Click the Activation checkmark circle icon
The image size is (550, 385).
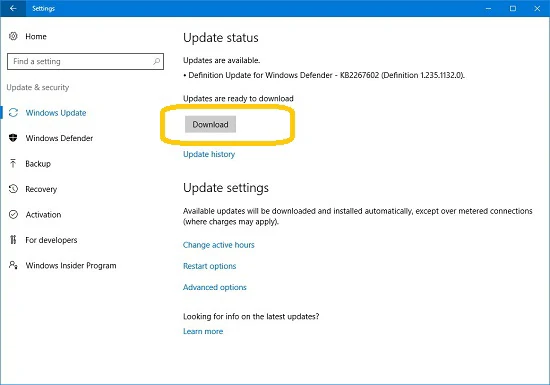13,214
